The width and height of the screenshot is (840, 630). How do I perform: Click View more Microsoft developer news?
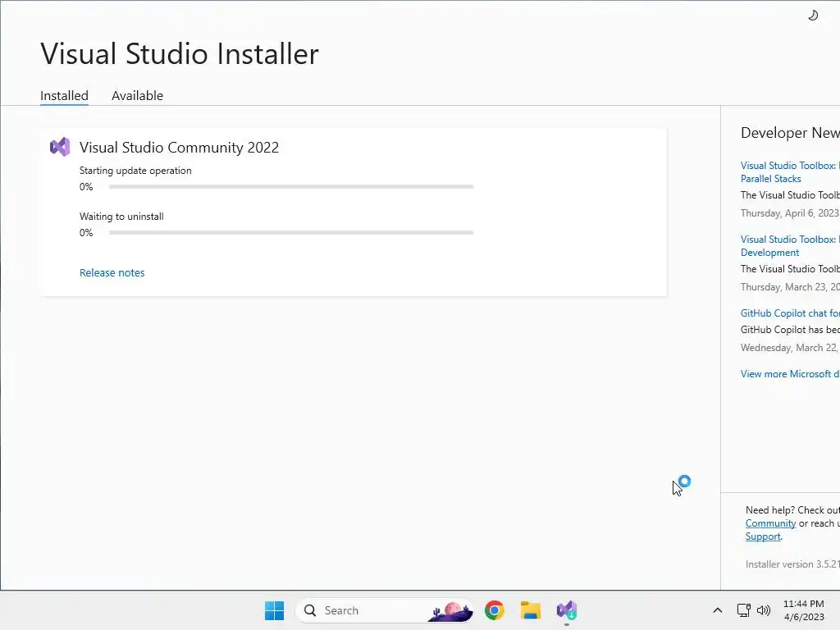[x=790, y=374]
